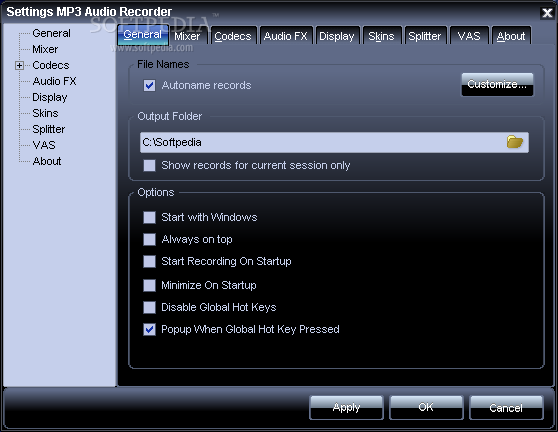Open the Codecs tab

pos(233,36)
